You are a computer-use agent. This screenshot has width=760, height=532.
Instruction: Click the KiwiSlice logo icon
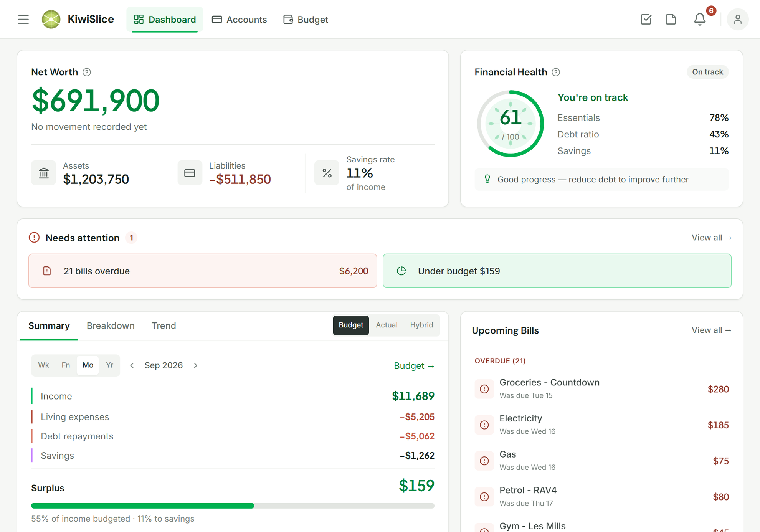[x=51, y=19]
